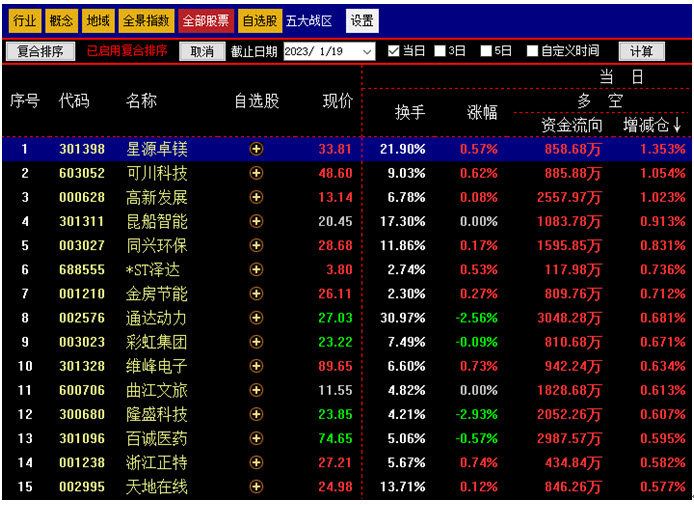Screen dimensions: 694x505
Task: Select stock name 彩虹集团
Action: coord(157,342)
